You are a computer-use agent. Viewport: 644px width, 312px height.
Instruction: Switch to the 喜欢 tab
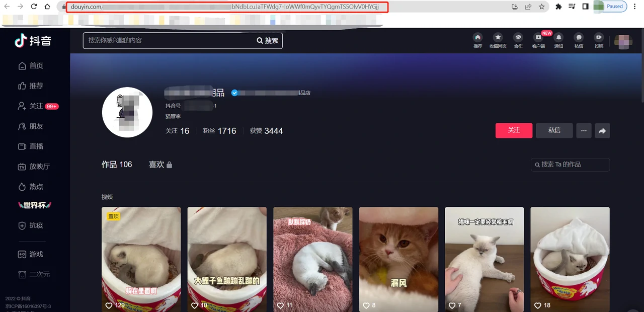[160, 165]
